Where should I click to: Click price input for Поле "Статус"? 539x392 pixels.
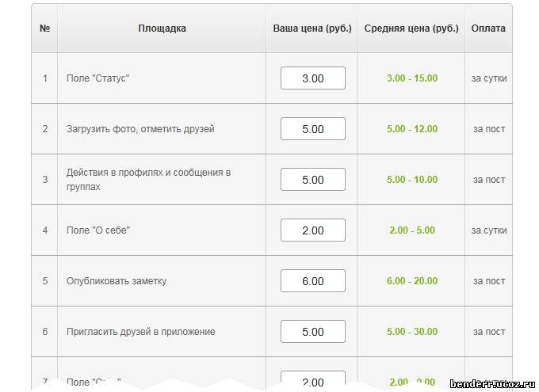coord(313,78)
